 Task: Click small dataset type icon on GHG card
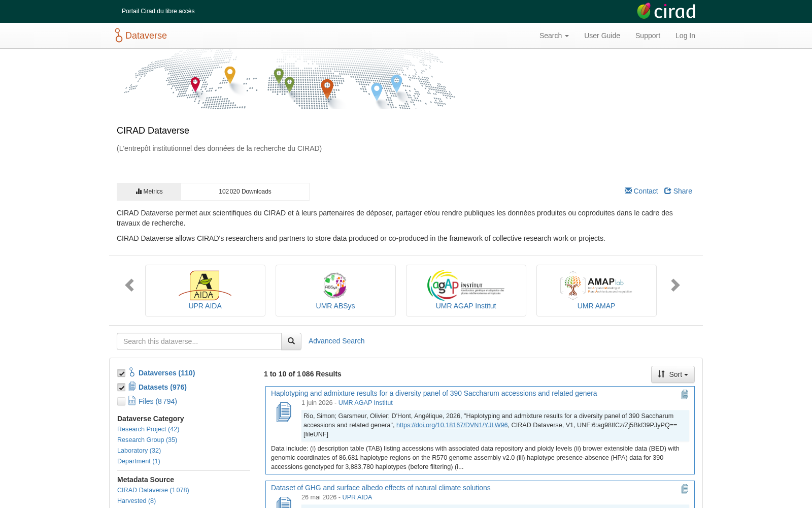pyautogui.click(x=685, y=489)
